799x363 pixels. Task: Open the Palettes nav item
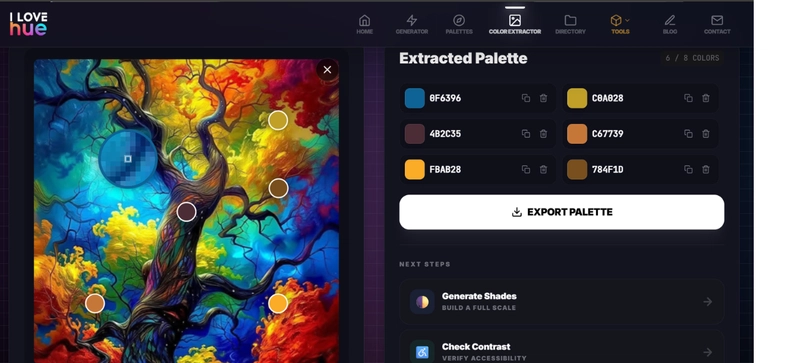[x=459, y=24]
